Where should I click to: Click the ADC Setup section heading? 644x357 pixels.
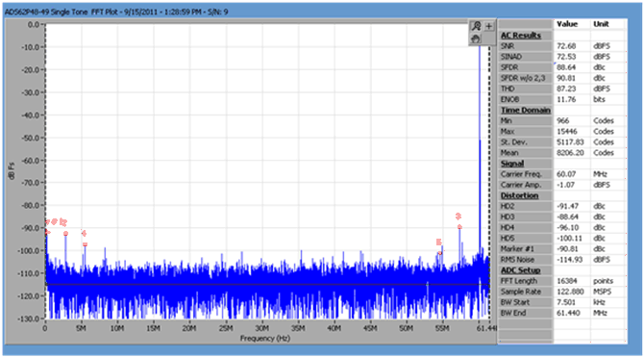click(520, 270)
